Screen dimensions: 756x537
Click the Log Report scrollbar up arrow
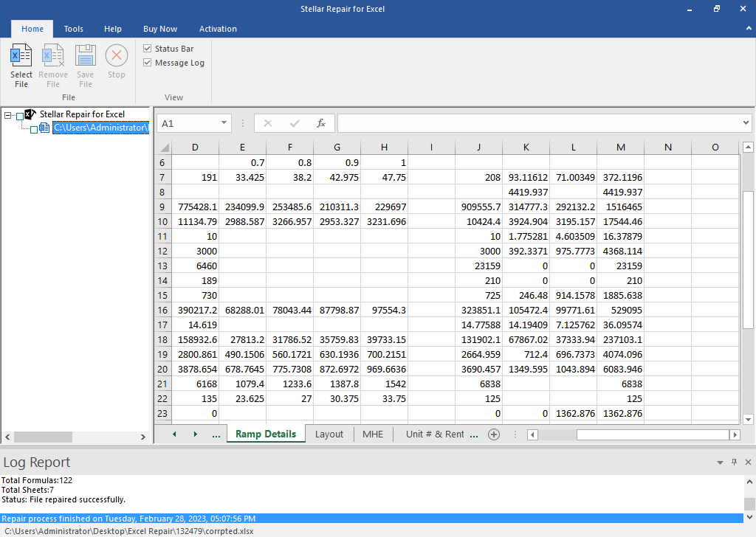[749, 481]
